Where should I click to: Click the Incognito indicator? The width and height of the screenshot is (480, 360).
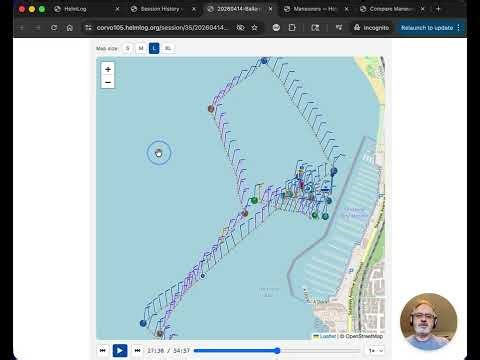click(371, 28)
